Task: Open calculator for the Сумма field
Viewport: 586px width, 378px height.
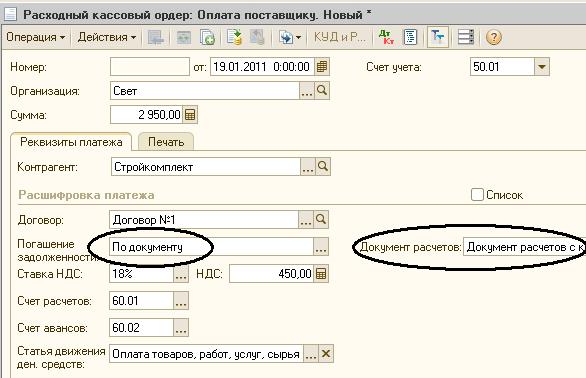Action: point(190,114)
